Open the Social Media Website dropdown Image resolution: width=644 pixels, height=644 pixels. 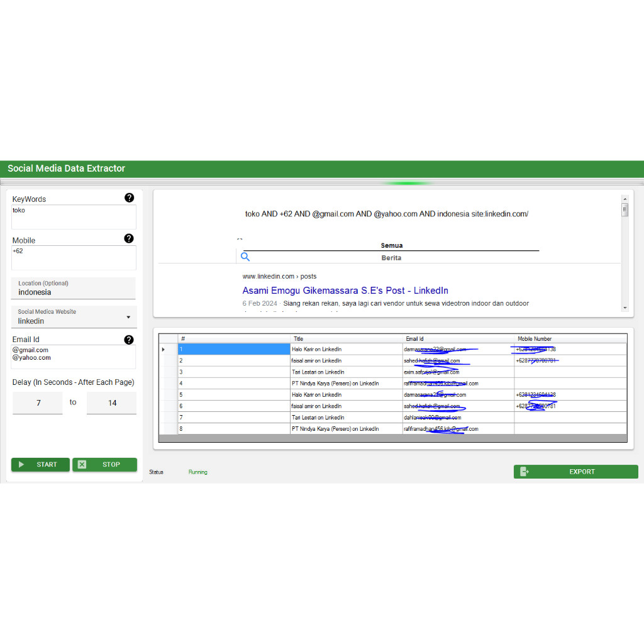[x=74, y=317]
